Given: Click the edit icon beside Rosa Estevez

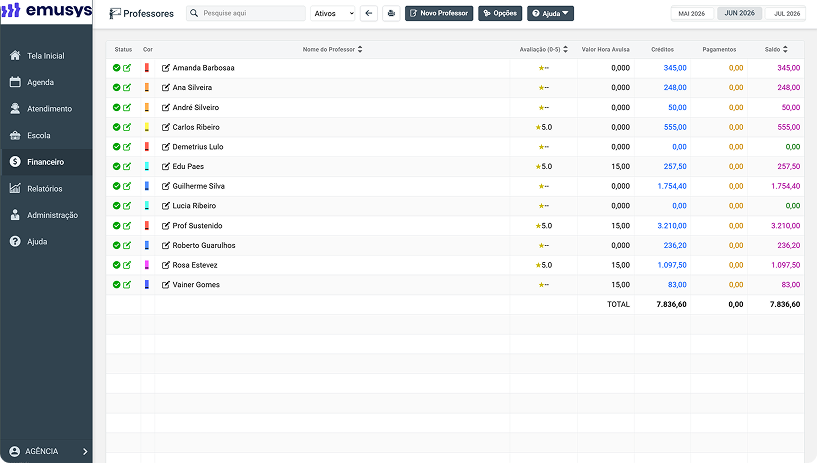Looking at the screenshot, I should tap(166, 265).
